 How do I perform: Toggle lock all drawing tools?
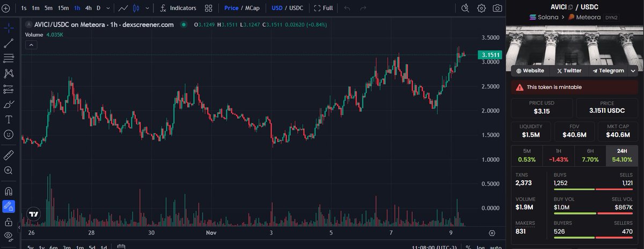[9, 221]
